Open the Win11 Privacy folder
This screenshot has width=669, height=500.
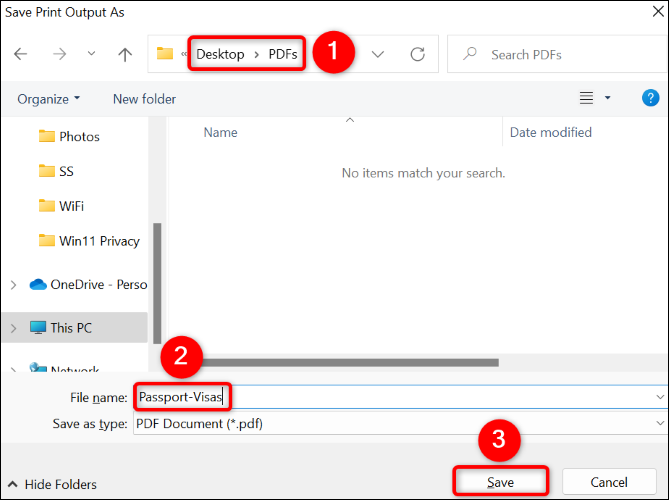pyautogui.click(x=99, y=241)
